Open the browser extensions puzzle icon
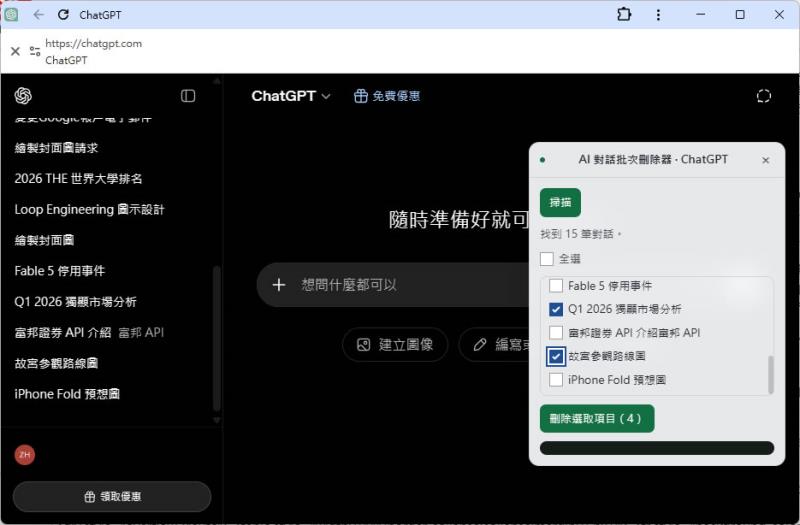The height and width of the screenshot is (525, 800). tap(624, 14)
